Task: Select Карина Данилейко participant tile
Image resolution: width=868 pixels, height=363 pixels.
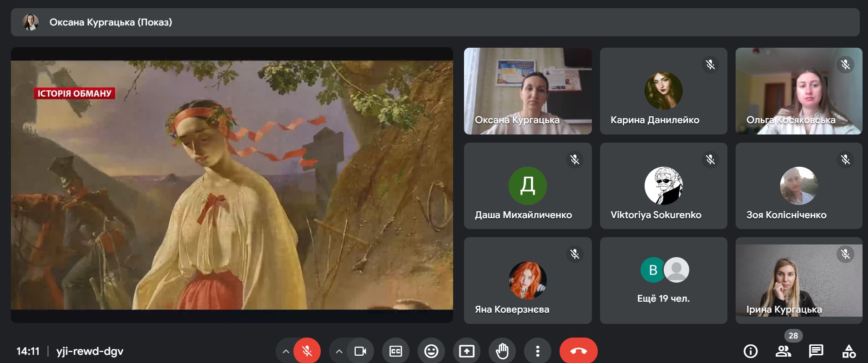Action: 663,91
